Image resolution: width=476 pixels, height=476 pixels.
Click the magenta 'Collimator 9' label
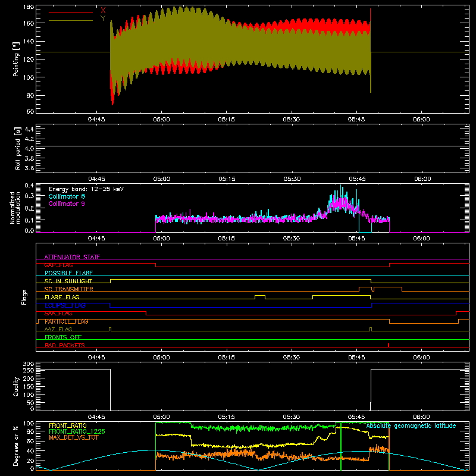(67, 203)
